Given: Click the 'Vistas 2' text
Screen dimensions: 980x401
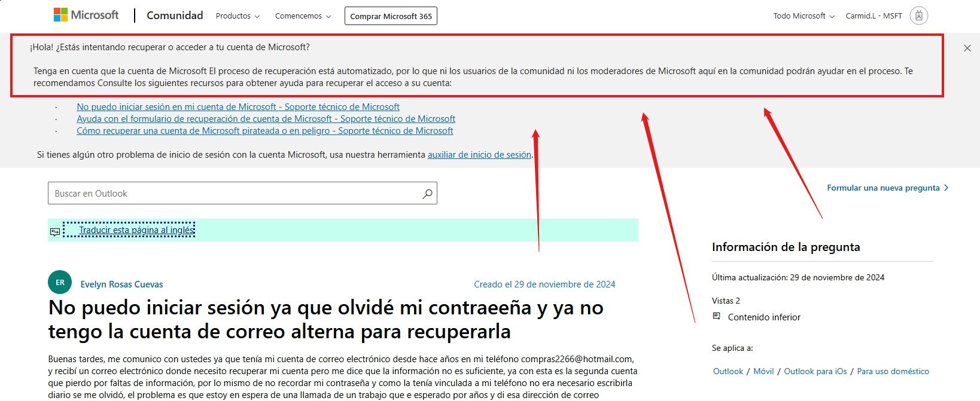Looking at the screenshot, I should 726,301.
